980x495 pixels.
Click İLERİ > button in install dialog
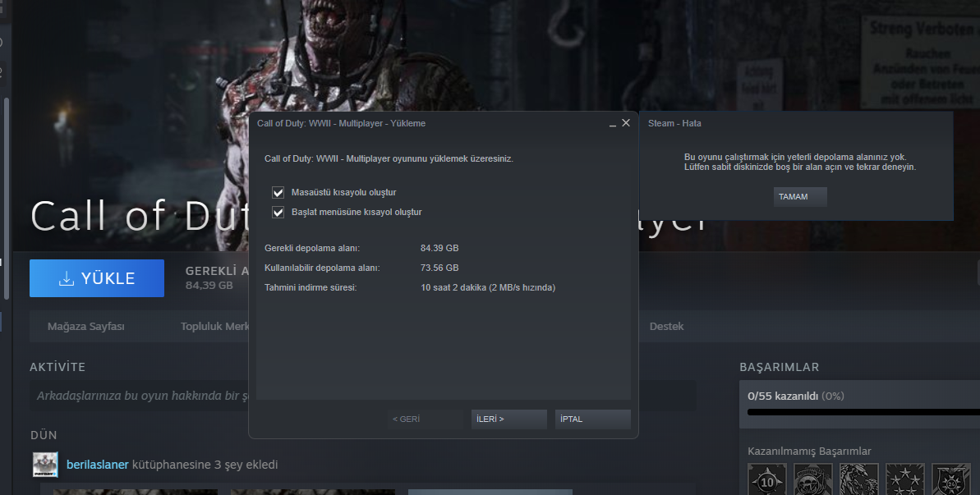coord(508,419)
